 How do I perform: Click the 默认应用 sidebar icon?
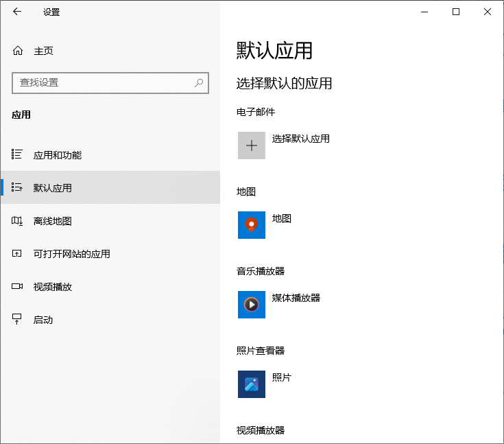(x=16, y=187)
